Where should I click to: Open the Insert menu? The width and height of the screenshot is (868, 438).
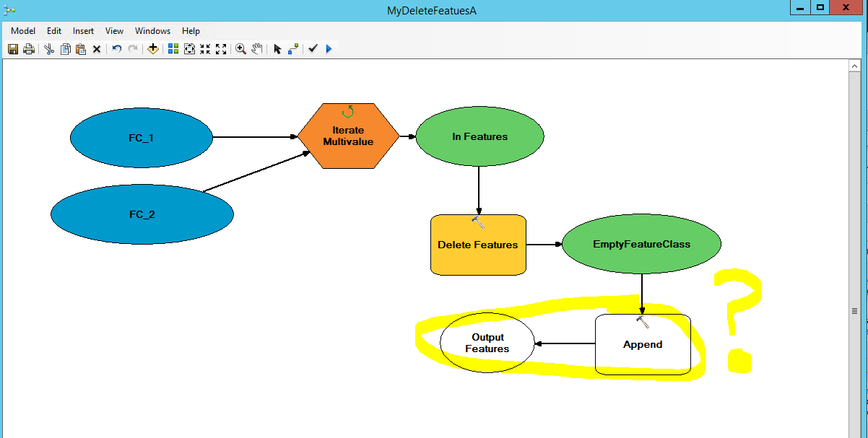[83, 31]
